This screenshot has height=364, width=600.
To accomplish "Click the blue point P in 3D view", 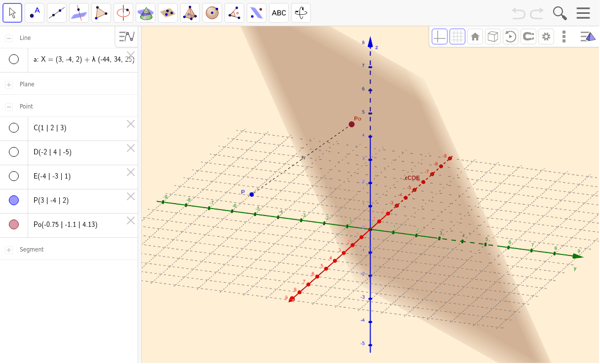I will coord(252,195).
